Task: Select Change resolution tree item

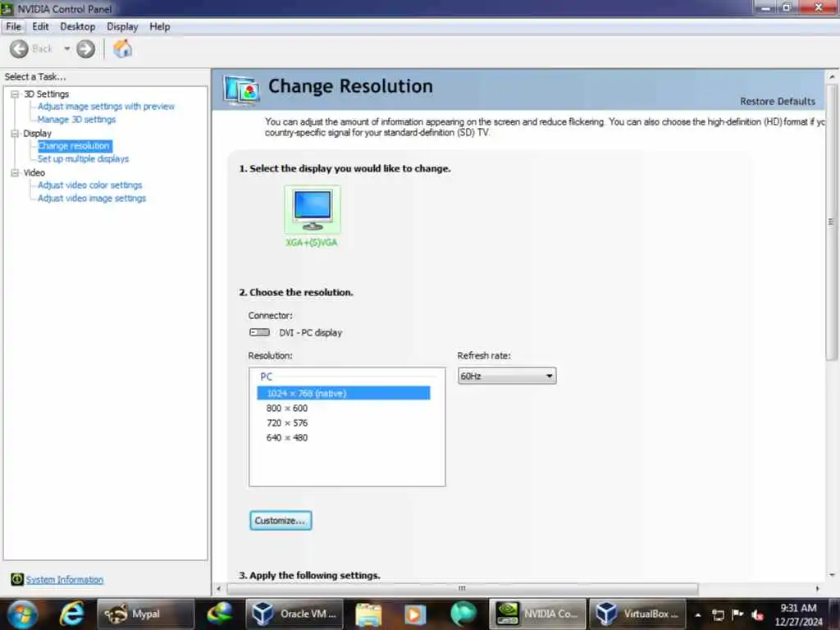Action: click(x=75, y=146)
